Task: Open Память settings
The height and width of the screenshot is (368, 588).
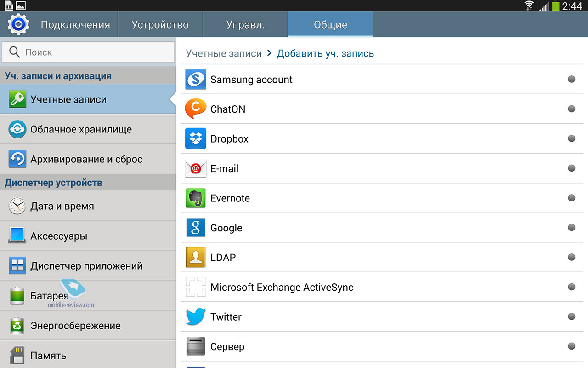Action: [88, 355]
